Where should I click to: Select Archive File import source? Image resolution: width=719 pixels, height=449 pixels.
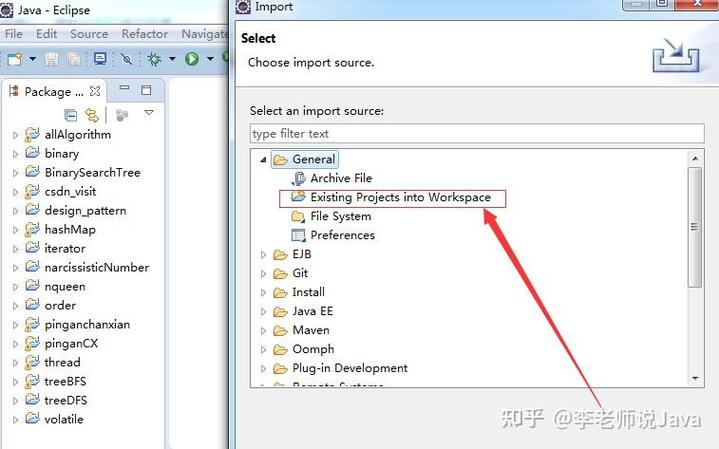(340, 178)
